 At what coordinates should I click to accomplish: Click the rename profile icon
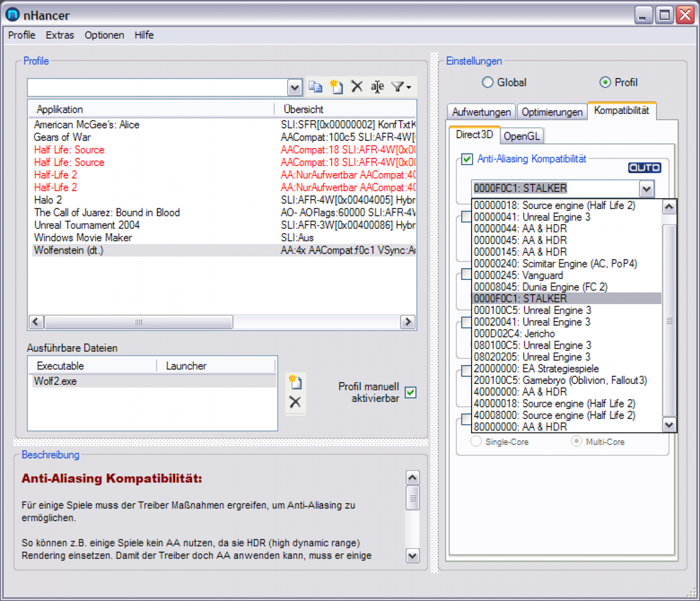pyautogui.click(x=377, y=86)
